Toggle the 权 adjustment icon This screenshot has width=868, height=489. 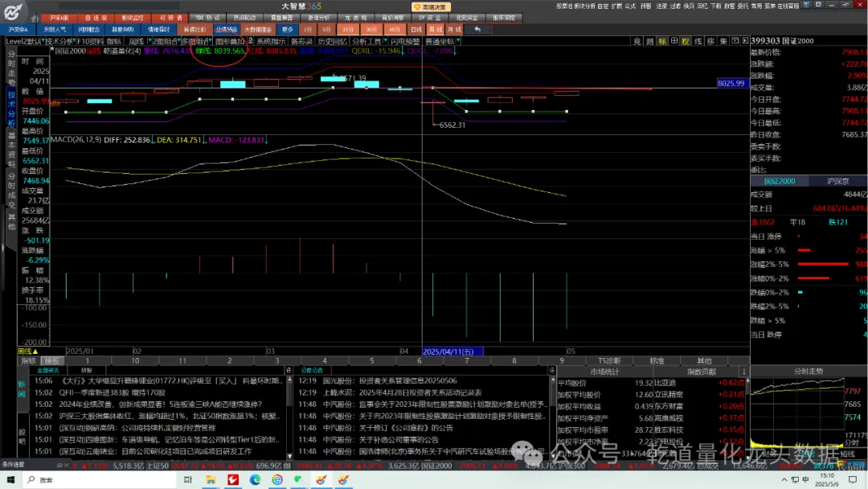[686, 42]
